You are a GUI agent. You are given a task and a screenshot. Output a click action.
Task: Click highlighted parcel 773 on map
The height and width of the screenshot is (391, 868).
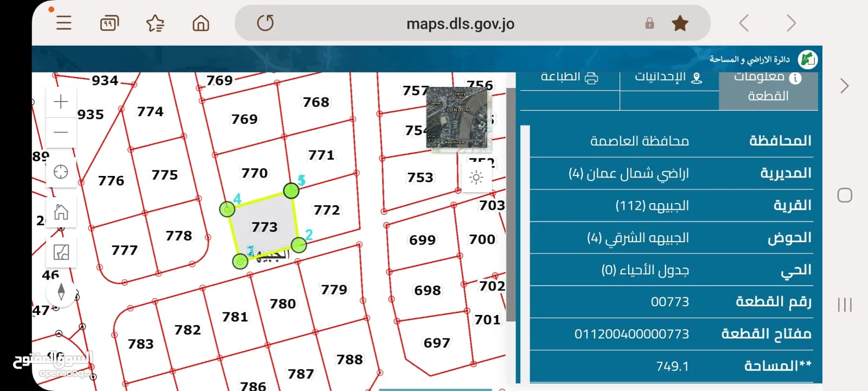point(264,226)
